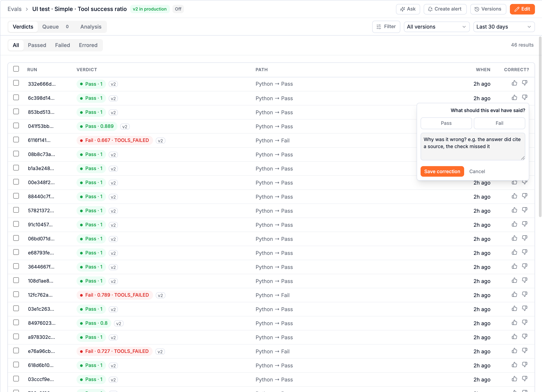The width and height of the screenshot is (542, 392).
Task: Click Save correction button
Action: click(442, 171)
